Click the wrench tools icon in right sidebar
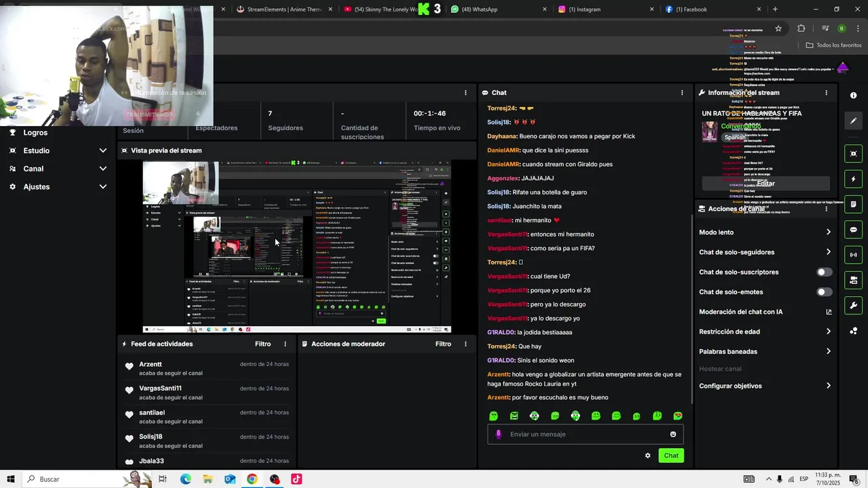 pyautogui.click(x=853, y=305)
